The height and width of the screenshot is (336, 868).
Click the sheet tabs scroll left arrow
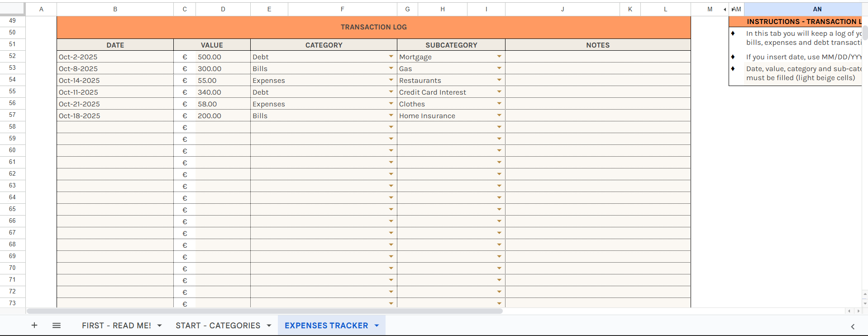point(849,311)
